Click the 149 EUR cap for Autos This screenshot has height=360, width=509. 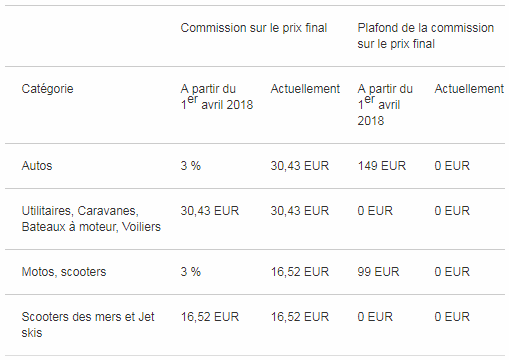pos(382,166)
